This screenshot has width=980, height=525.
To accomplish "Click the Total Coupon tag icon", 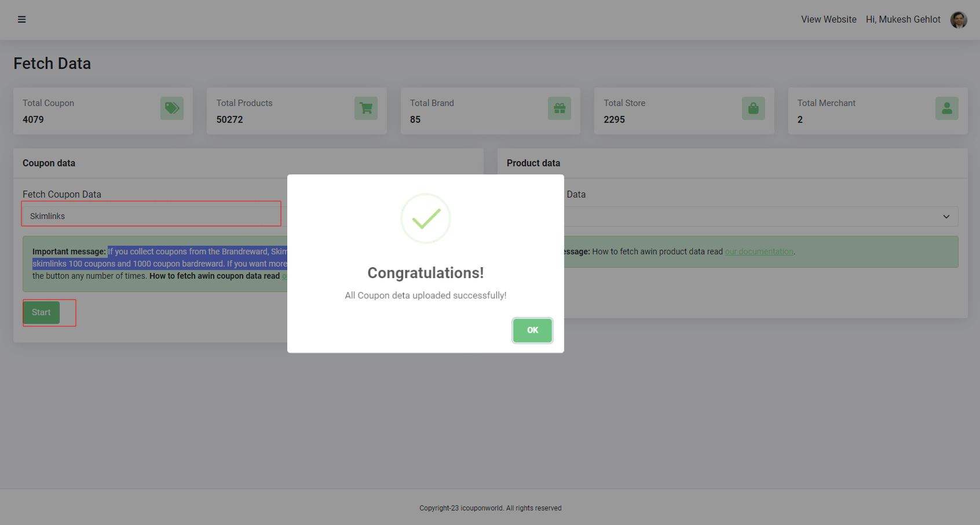I will tap(172, 108).
